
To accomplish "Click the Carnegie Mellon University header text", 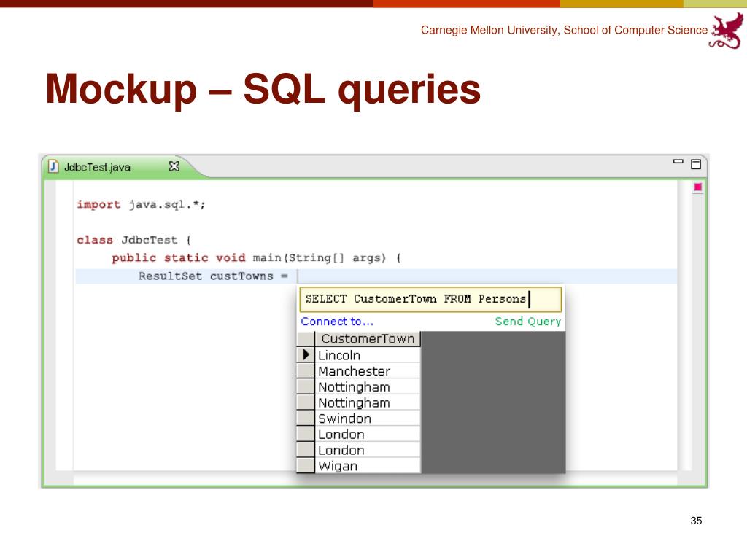I will (x=564, y=30).
